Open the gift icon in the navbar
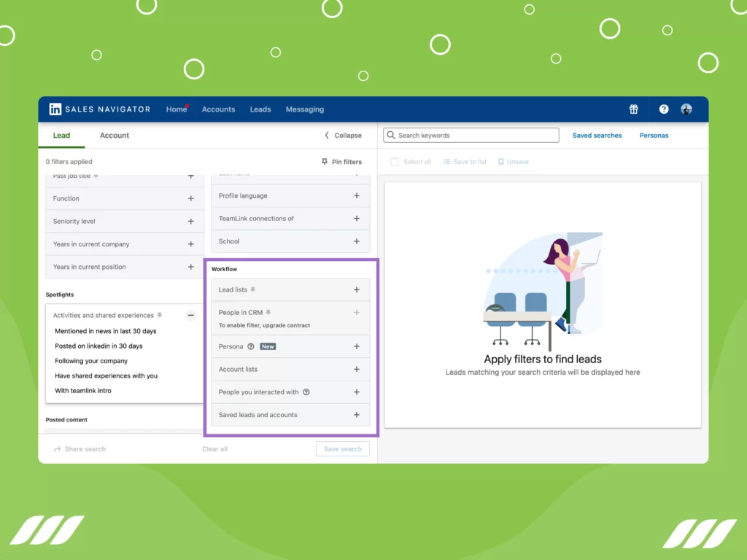Viewport: 747px width, 560px height. pos(633,109)
